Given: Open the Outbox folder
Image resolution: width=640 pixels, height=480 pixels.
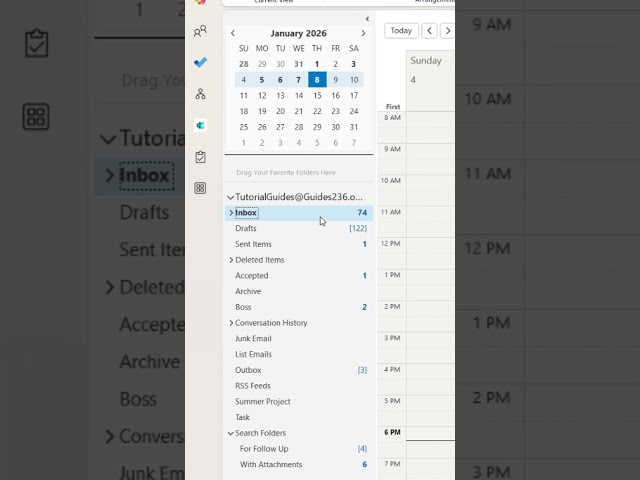Looking at the screenshot, I should click(x=299, y=370).
